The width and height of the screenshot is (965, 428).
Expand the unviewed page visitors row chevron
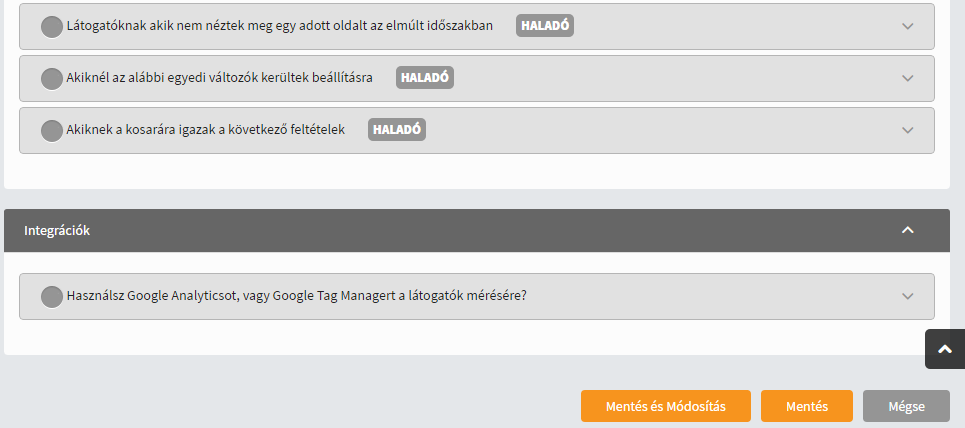[x=907, y=27]
